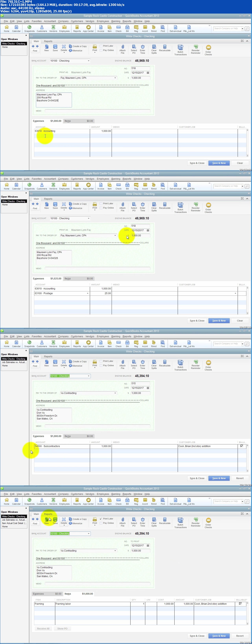Expand the Vu Contracting payee dropdown in the bottom frame
252x644 pixels.
click(x=115, y=551)
